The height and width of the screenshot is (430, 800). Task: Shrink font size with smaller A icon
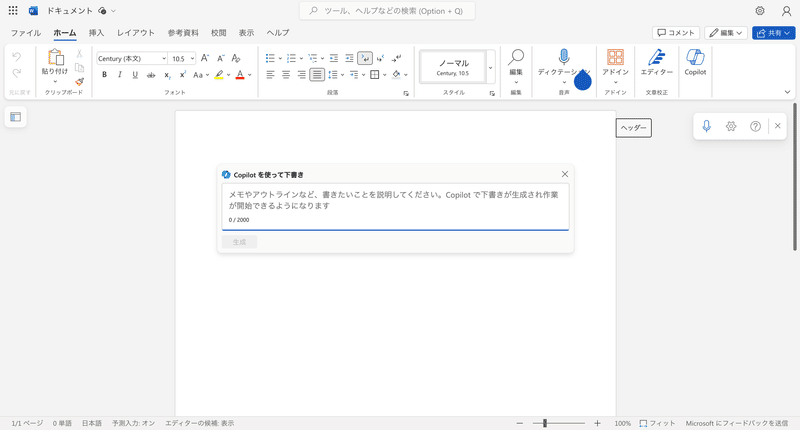pyautogui.click(x=220, y=58)
